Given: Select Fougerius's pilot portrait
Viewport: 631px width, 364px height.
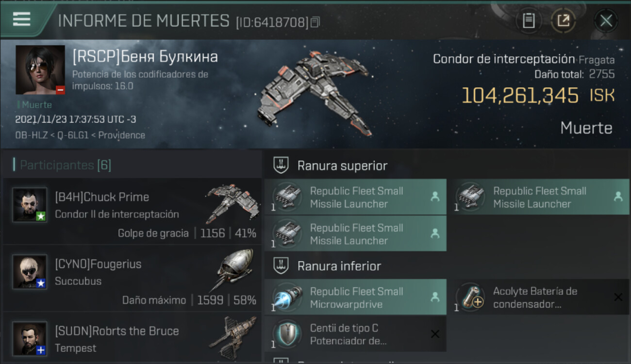Looking at the screenshot, I should point(30,272).
